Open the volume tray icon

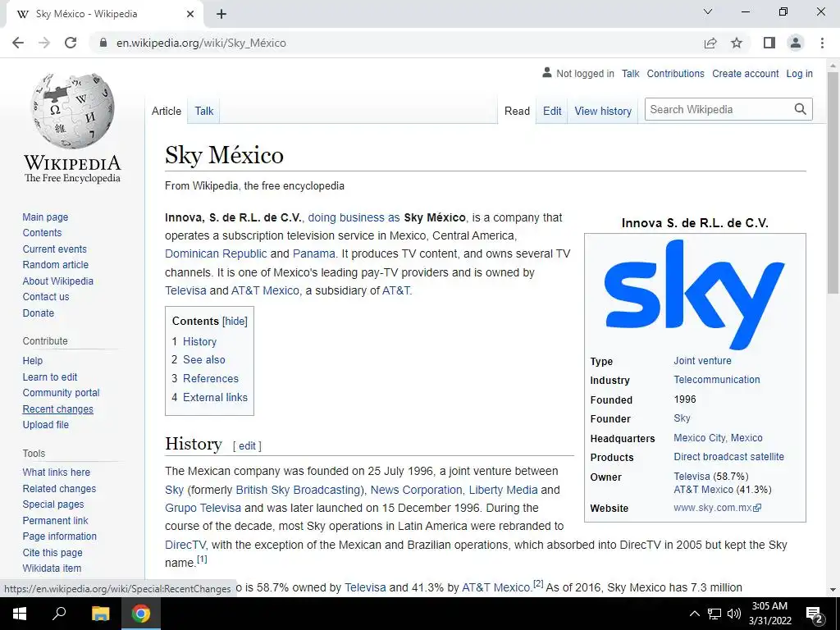point(734,614)
